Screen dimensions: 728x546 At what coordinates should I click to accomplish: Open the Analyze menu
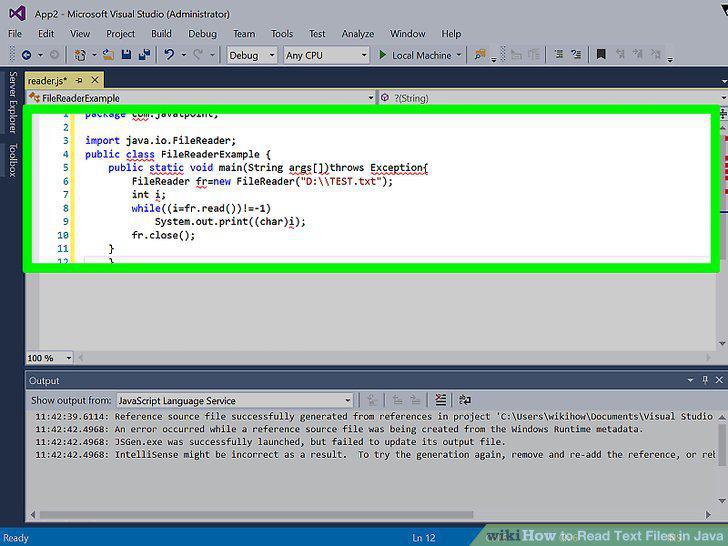coord(358,34)
